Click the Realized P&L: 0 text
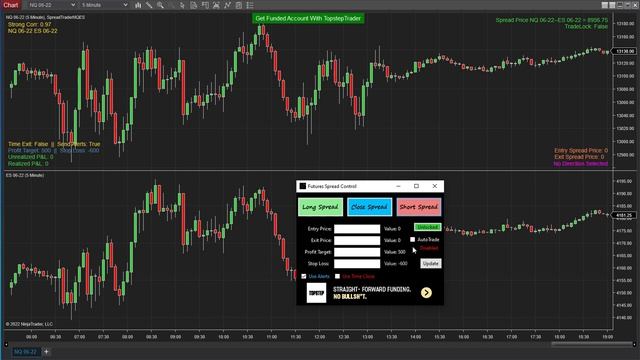Image resolution: width=640 pixels, height=360 pixels. [x=28, y=164]
